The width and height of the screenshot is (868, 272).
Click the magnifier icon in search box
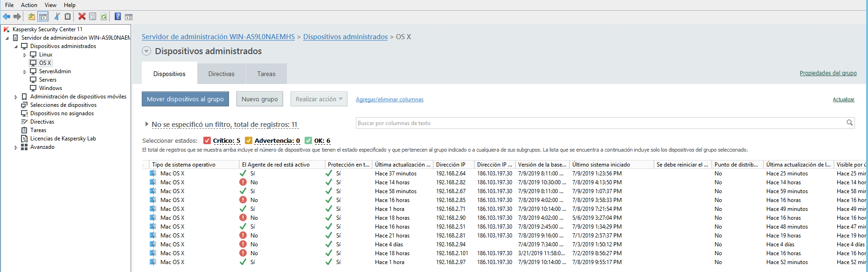point(849,123)
